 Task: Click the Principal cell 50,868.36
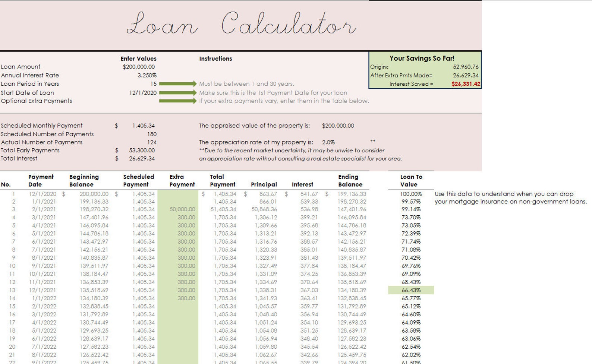pyautogui.click(x=264, y=209)
